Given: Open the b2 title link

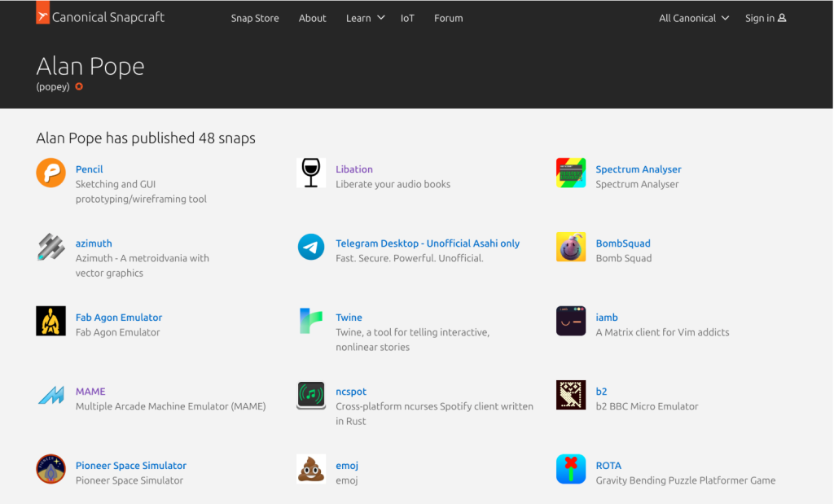Looking at the screenshot, I should [x=601, y=392].
